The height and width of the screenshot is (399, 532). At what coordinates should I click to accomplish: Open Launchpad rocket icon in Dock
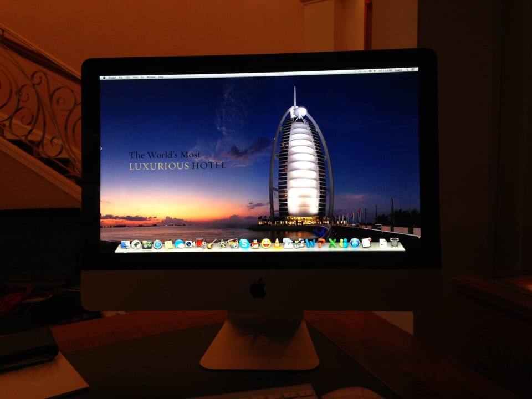[136, 244]
